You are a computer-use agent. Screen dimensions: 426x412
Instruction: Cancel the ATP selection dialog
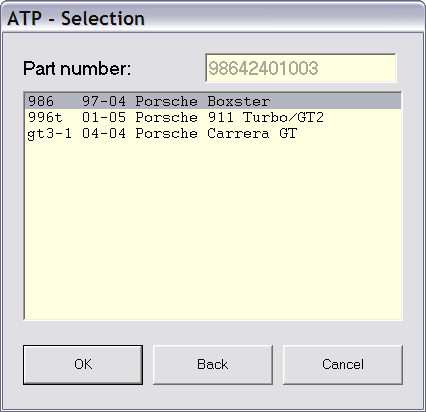[x=343, y=365]
